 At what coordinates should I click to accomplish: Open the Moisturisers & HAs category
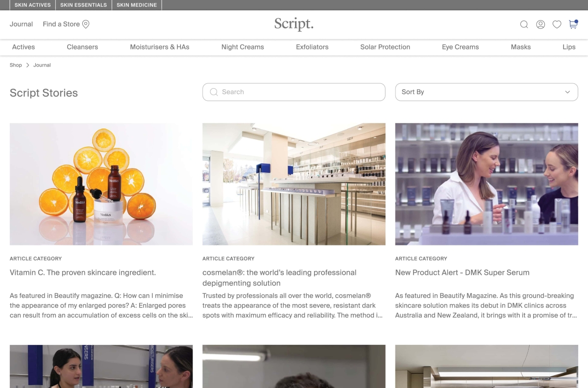[x=160, y=47]
